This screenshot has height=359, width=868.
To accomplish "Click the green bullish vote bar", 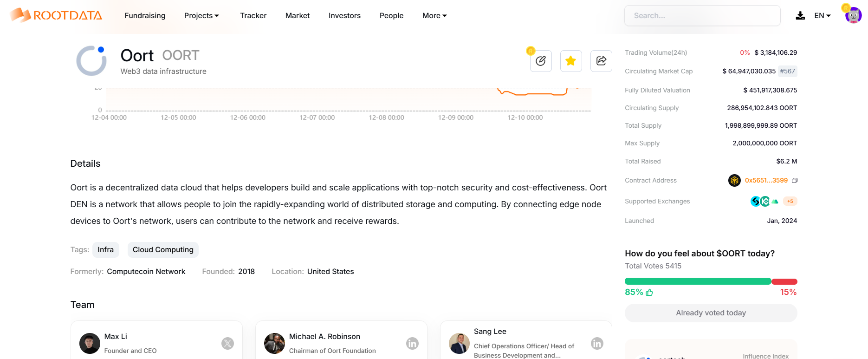I will [x=698, y=281].
